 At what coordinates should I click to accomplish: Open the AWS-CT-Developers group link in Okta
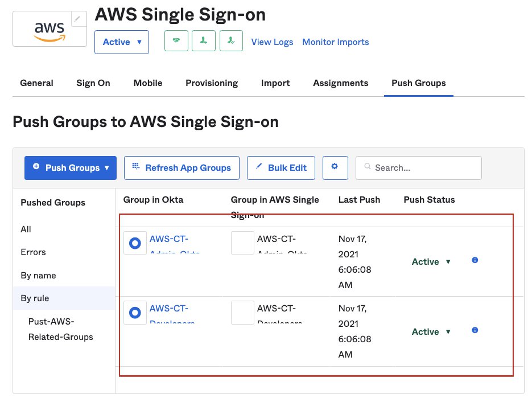pyautogui.click(x=172, y=315)
